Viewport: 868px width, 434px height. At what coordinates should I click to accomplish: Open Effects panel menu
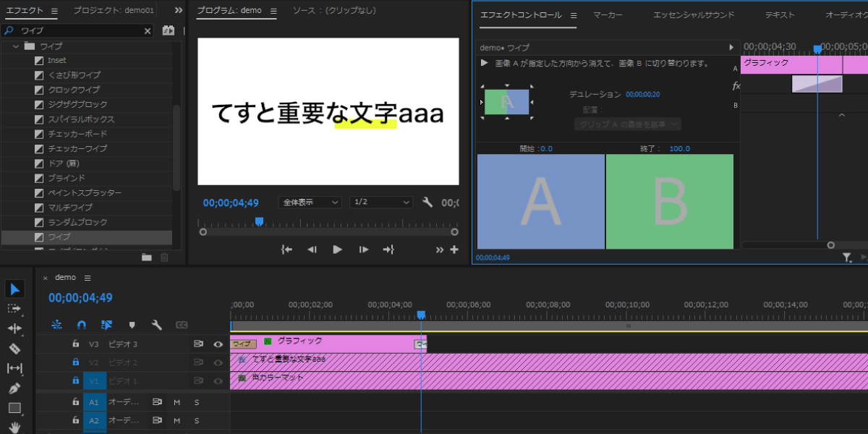click(54, 12)
